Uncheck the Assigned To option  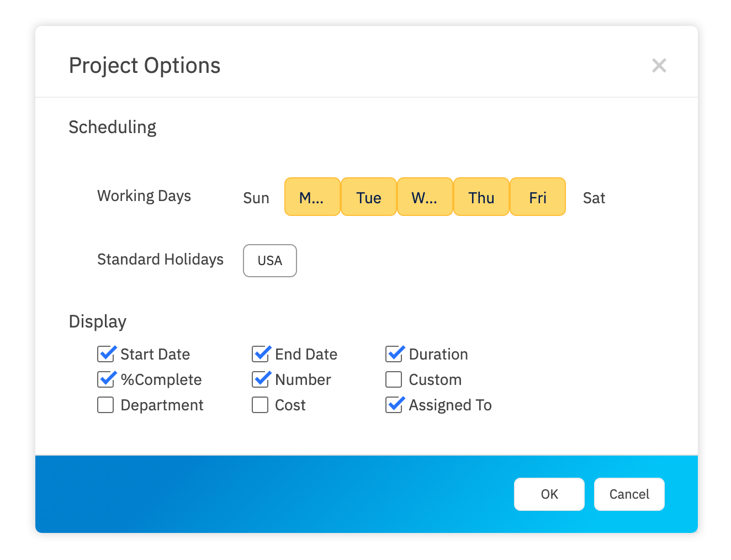tap(394, 405)
